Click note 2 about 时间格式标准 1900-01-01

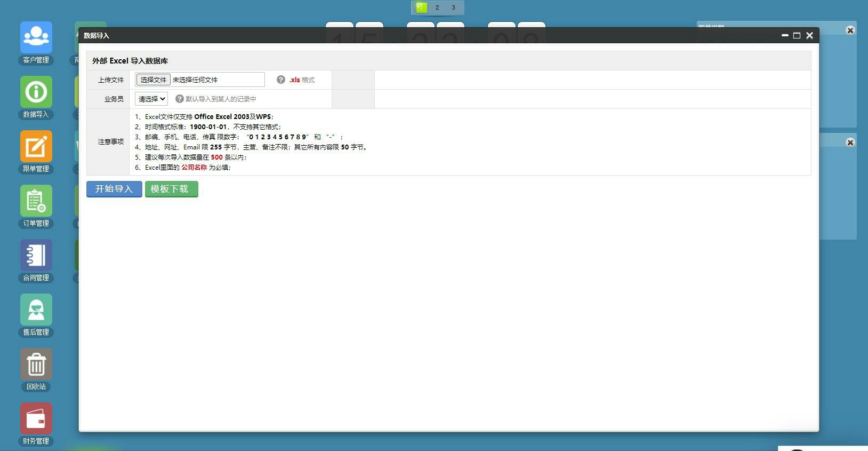pyautogui.click(x=208, y=127)
